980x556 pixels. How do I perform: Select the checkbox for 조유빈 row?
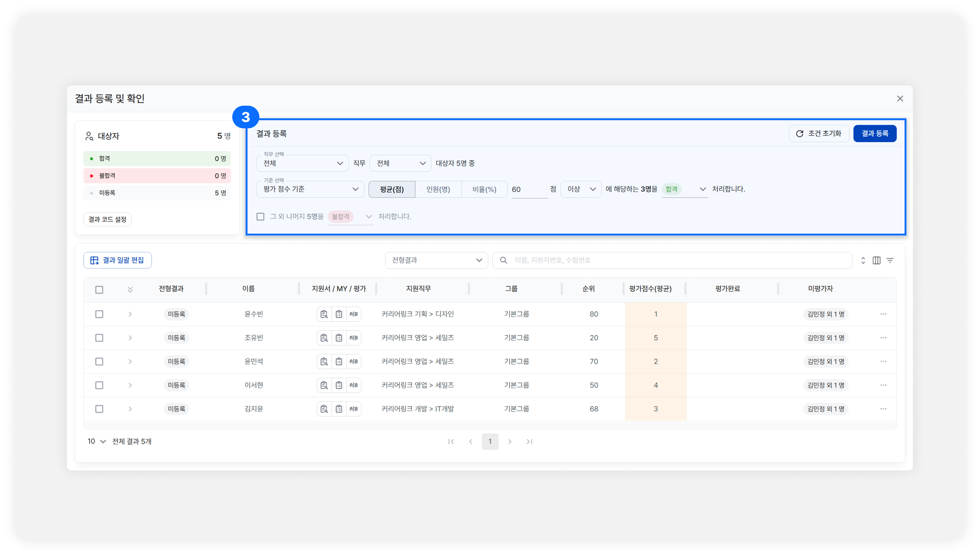click(99, 337)
